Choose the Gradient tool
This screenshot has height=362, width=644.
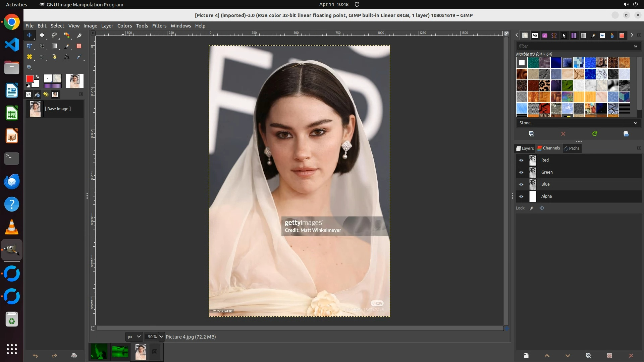(x=54, y=46)
